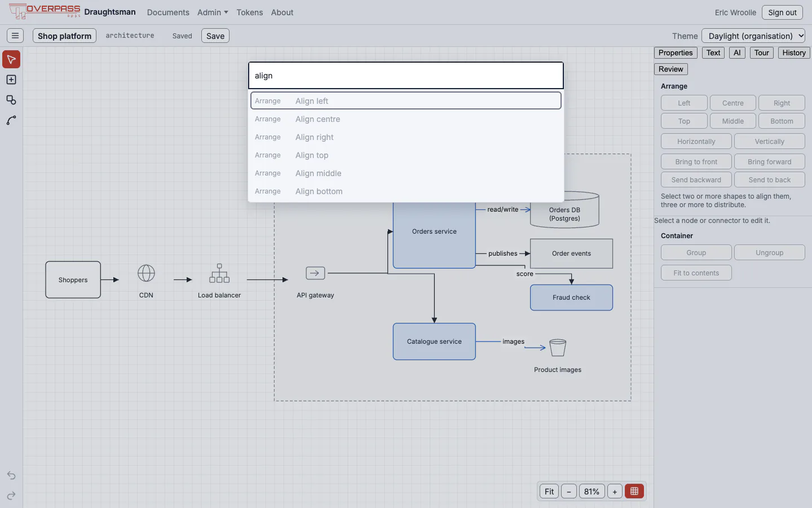Screen dimensions: 812x508
Task: Choose Align right command result
Action: (406, 137)
